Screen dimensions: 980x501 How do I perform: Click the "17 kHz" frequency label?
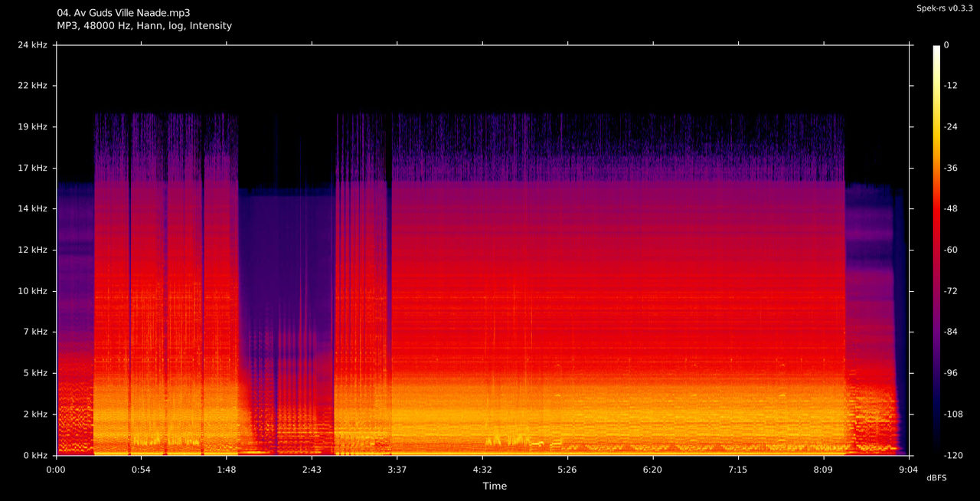click(33, 168)
